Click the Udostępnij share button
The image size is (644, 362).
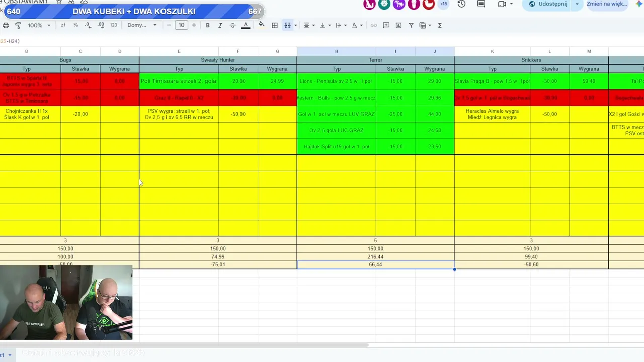coord(547,4)
